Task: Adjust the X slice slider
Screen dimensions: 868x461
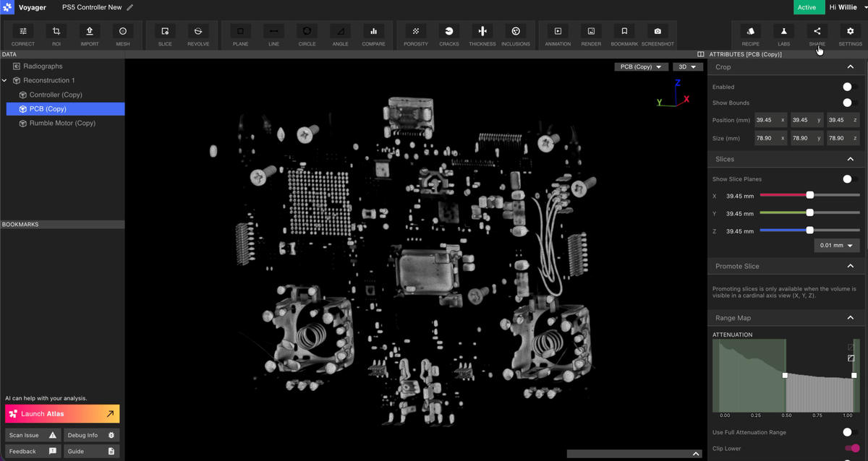Action: 809,195
